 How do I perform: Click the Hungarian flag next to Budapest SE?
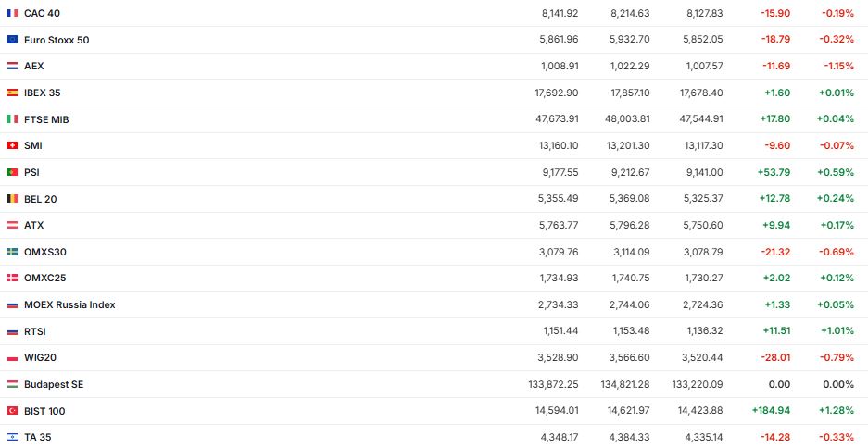[x=12, y=384]
